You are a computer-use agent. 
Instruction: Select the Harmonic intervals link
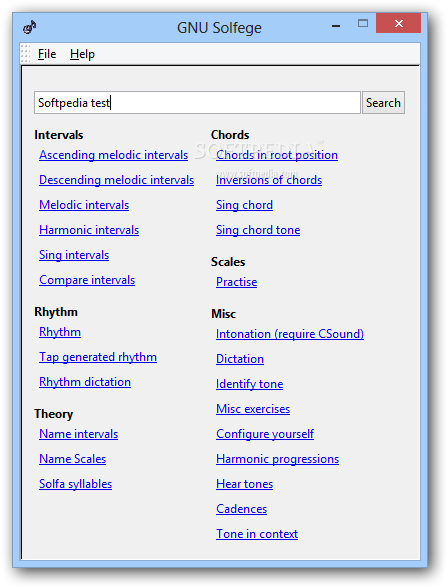click(x=89, y=230)
